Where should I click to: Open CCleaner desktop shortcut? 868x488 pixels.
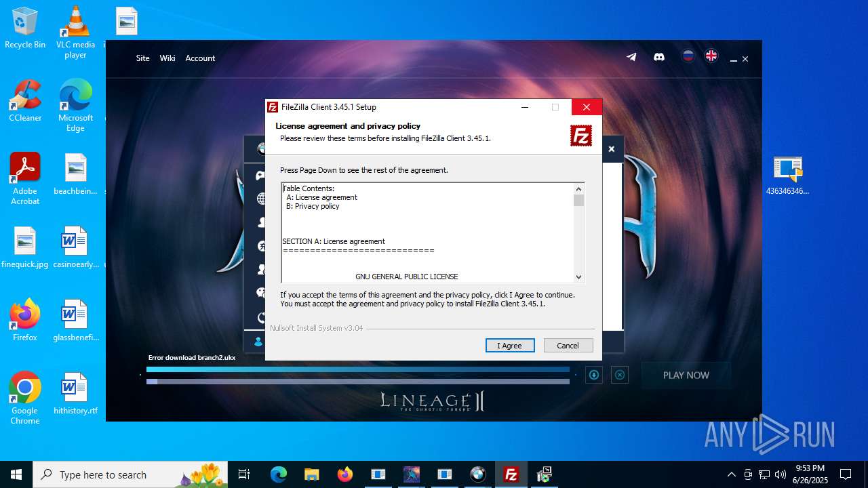click(25, 102)
